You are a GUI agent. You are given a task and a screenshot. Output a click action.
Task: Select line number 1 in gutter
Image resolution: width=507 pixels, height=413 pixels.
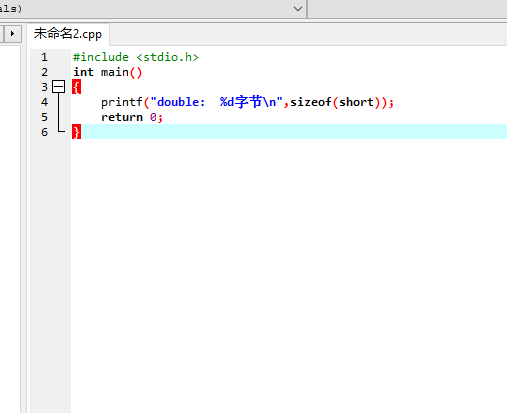pyautogui.click(x=44, y=57)
